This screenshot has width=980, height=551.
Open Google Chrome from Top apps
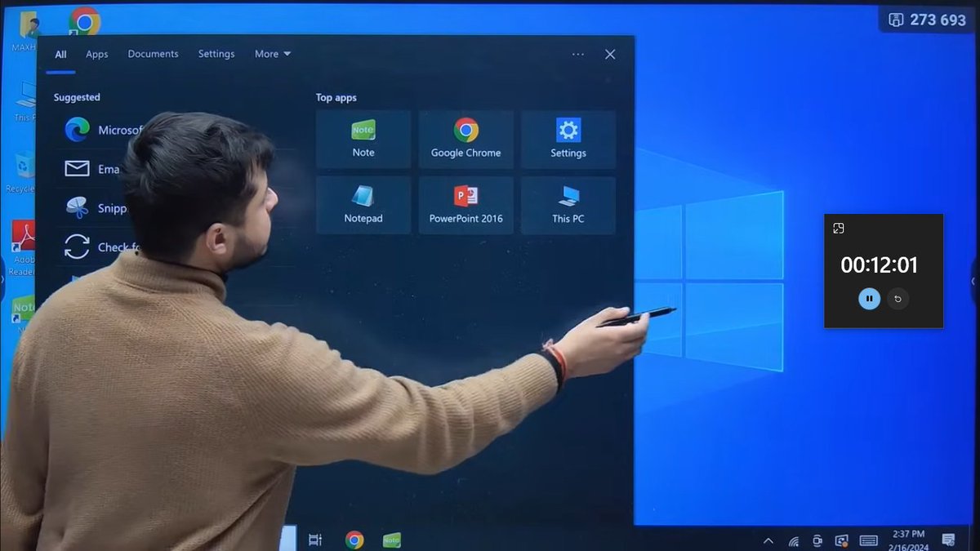coord(466,140)
